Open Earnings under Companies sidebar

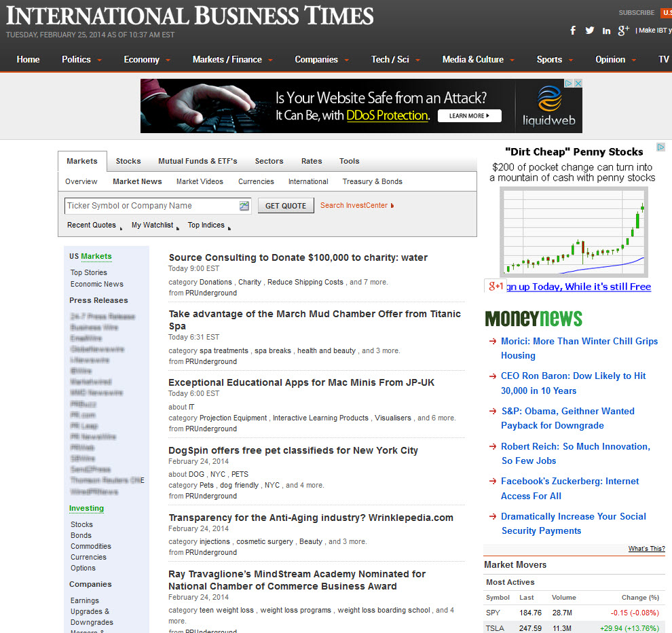click(x=85, y=601)
